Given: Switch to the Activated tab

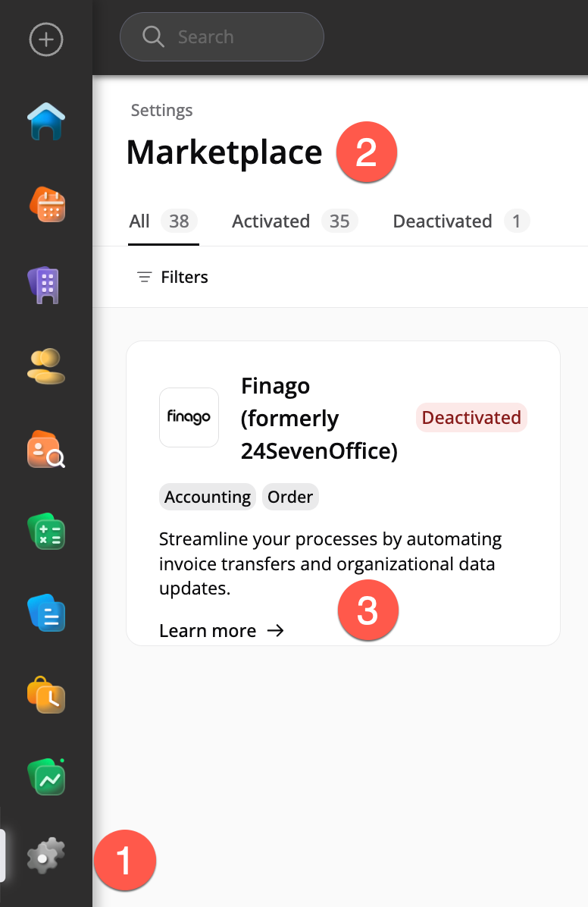Looking at the screenshot, I should (295, 221).
